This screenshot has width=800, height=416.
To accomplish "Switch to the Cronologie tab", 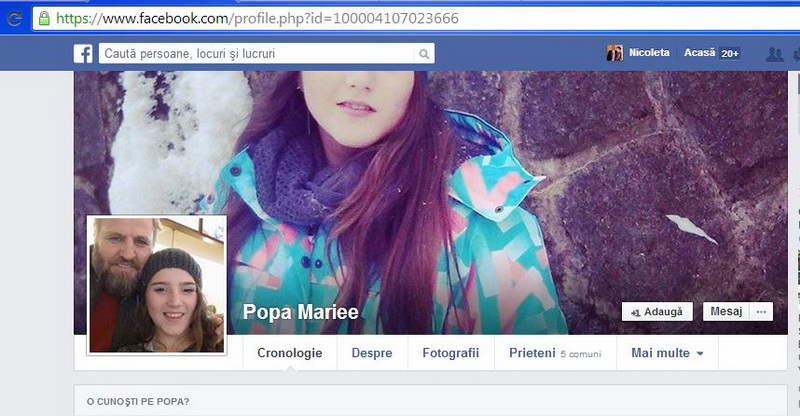I will (289, 353).
